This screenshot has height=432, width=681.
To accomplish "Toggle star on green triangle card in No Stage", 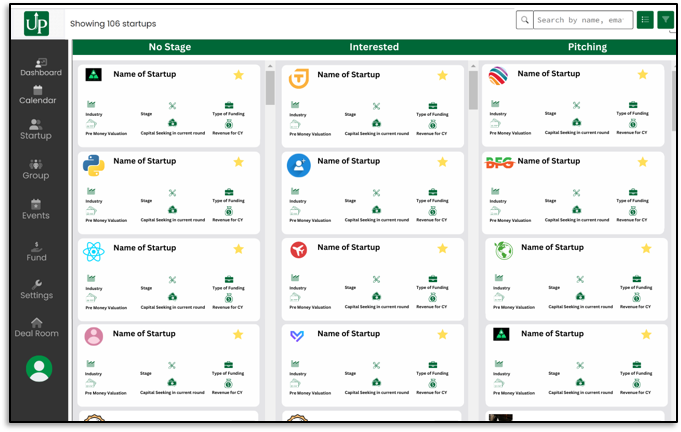I will (x=238, y=75).
